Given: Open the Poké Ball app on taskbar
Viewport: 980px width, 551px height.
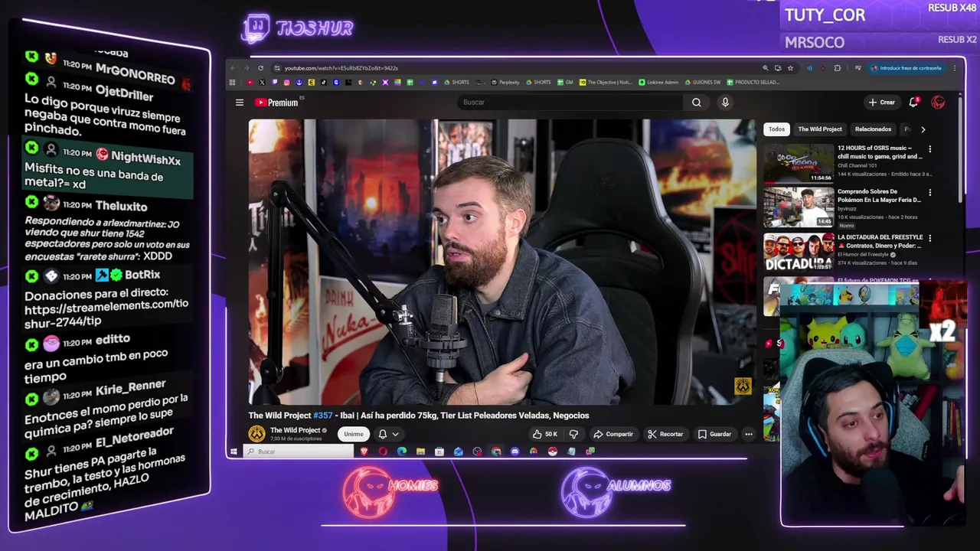Looking at the screenshot, I should tap(552, 452).
